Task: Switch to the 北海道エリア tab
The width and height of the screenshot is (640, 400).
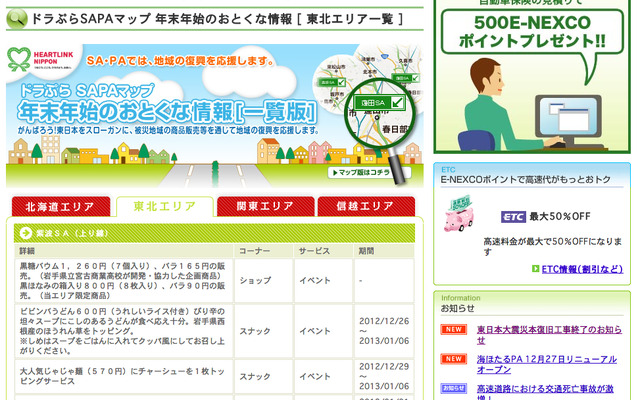Action: click(x=61, y=207)
